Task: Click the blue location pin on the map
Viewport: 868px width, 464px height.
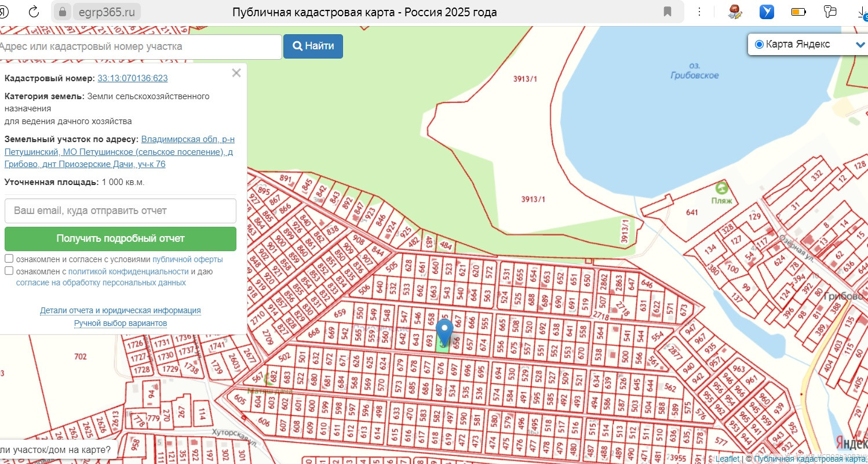Action: (x=444, y=331)
